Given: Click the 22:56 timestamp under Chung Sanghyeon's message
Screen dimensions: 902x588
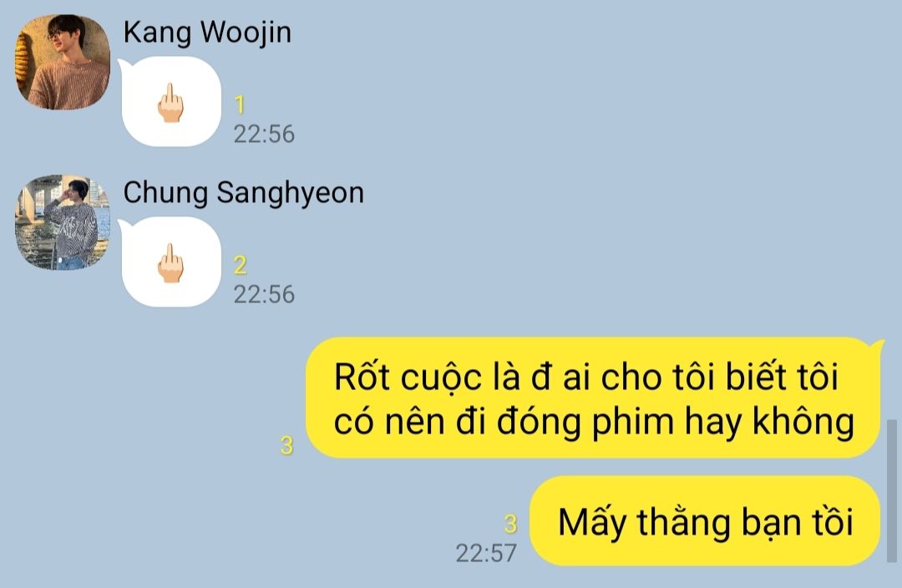Looking at the screenshot, I should [264, 295].
